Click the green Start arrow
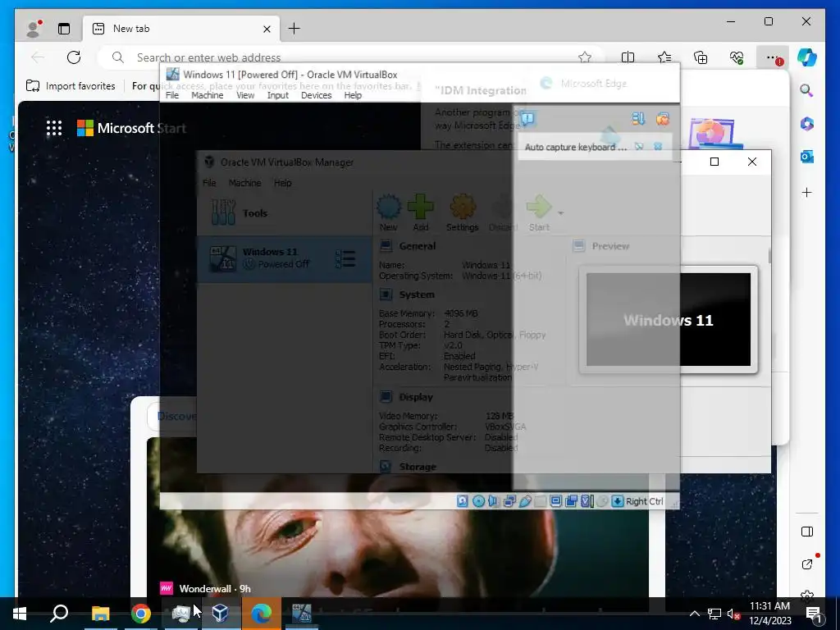 pos(539,212)
